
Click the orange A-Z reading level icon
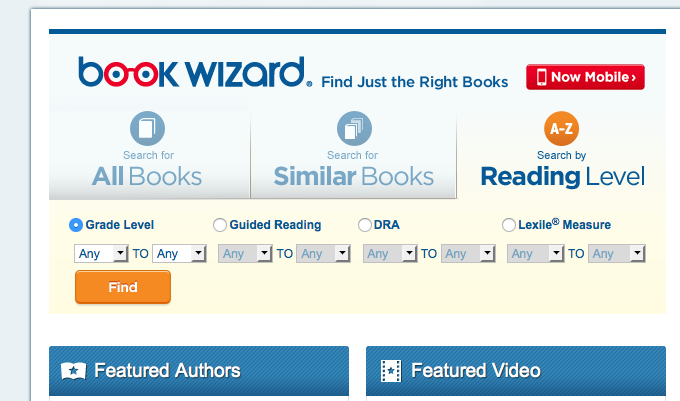(x=561, y=128)
